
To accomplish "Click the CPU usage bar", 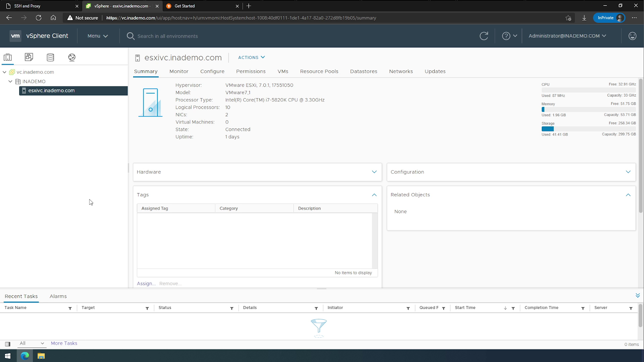I will point(588,90).
